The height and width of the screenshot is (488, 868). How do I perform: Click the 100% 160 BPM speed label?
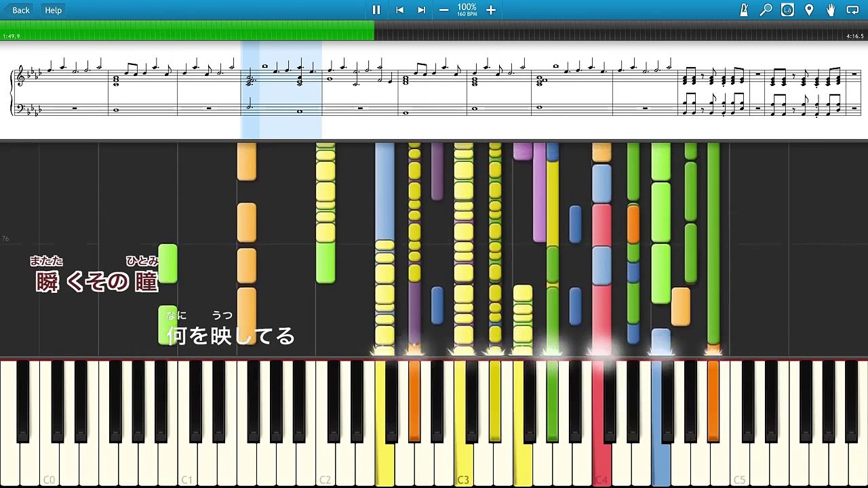[x=467, y=9]
